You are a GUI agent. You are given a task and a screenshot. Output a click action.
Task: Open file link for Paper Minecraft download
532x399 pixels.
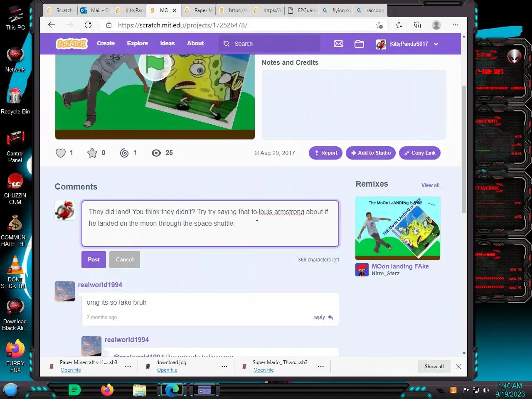[x=71, y=370]
